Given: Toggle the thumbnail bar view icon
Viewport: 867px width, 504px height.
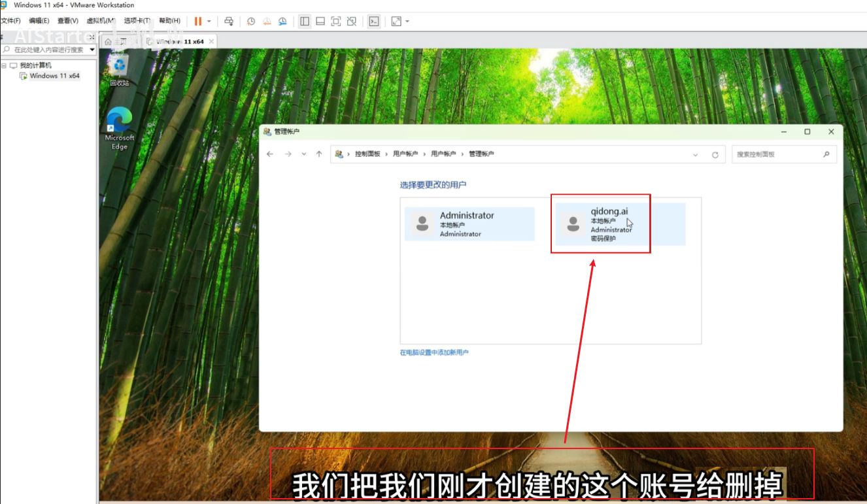Looking at the screenshot, I should pyautogui.click(x=320, y=21).
